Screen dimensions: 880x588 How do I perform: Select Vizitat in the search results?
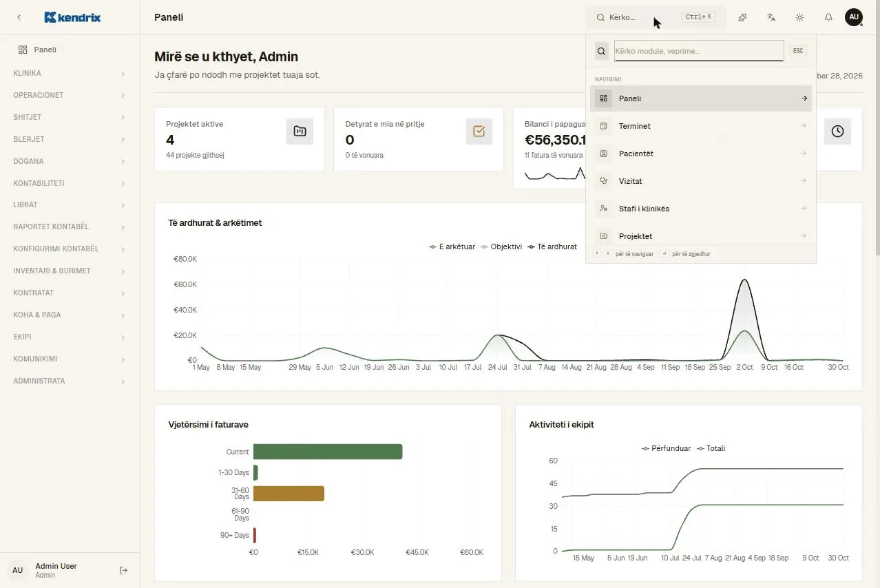701,181
